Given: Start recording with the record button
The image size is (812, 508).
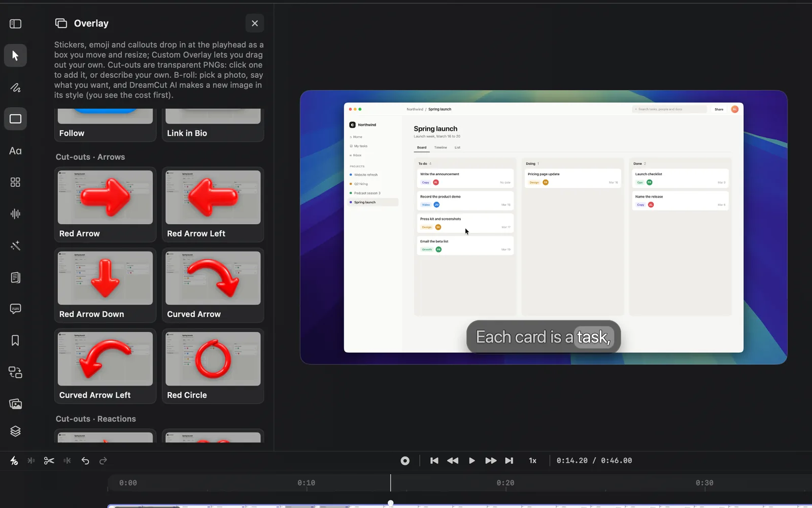Looking at the screenshot, I should click(x=405, y=461).
